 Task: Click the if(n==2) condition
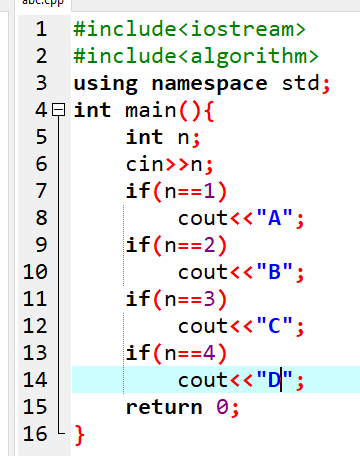pos(176,245)
